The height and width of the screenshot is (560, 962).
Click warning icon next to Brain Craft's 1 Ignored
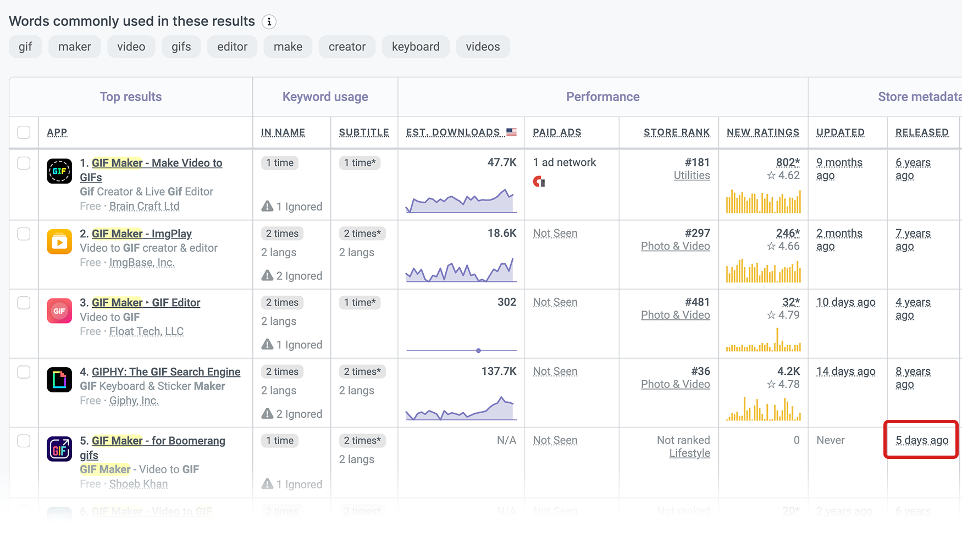point(267,206)
